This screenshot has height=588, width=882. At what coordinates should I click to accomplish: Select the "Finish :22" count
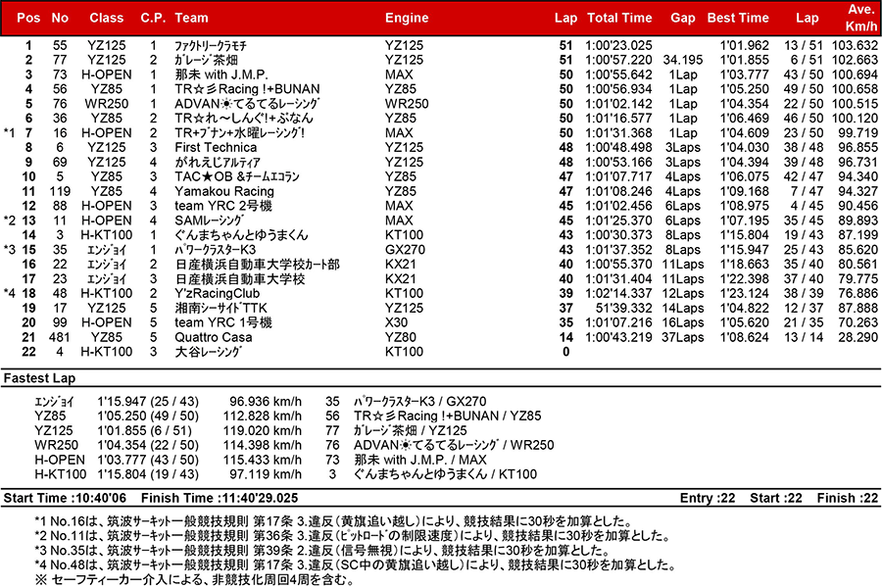(848, 499)
